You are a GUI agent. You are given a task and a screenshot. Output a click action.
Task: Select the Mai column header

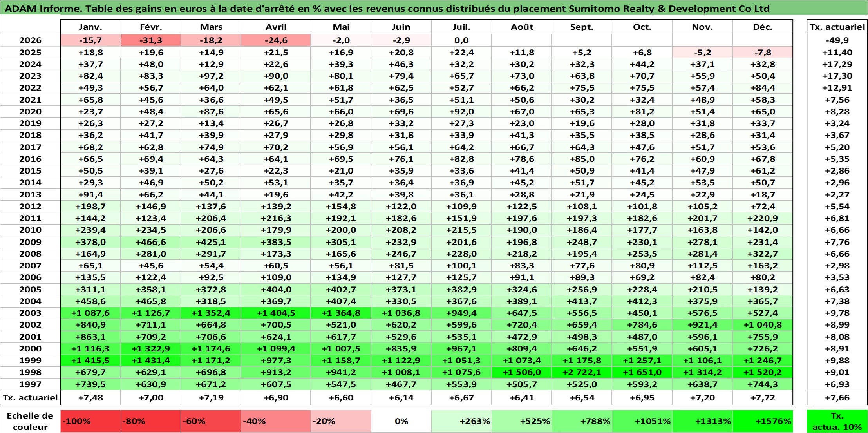click(341, 27)
